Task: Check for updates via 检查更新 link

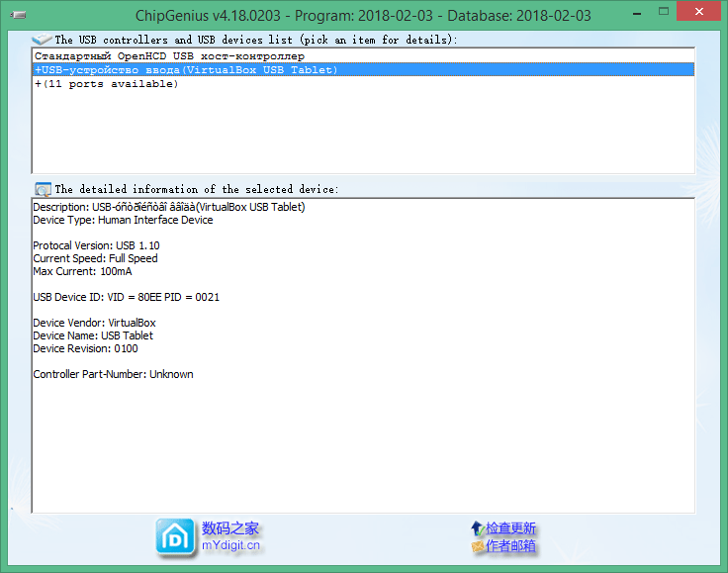Action: pos(510,528)
